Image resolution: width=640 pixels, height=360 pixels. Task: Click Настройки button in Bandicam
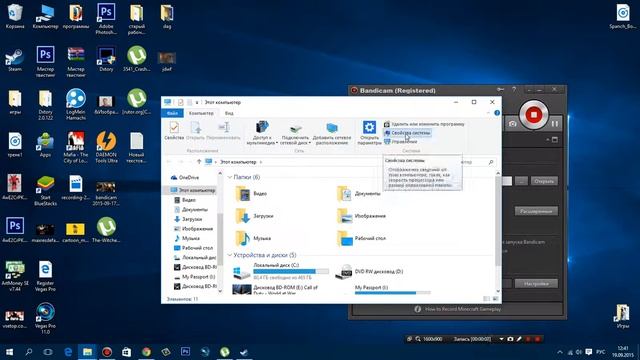point(536,284)
